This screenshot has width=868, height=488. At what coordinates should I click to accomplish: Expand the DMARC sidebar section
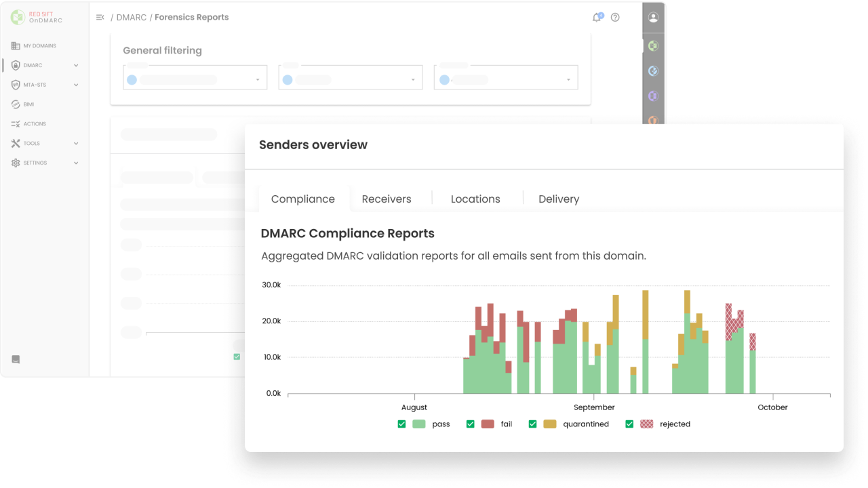tap(76, 66)
